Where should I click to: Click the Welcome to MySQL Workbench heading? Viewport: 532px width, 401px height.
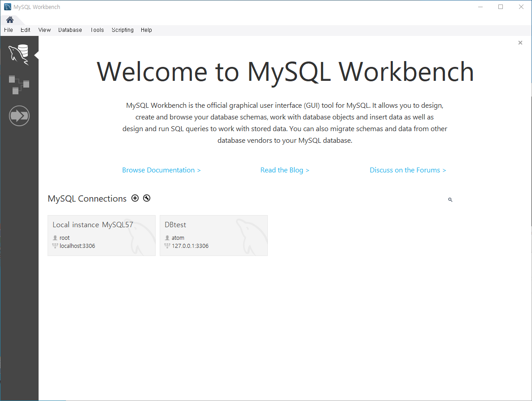[285, 72]
